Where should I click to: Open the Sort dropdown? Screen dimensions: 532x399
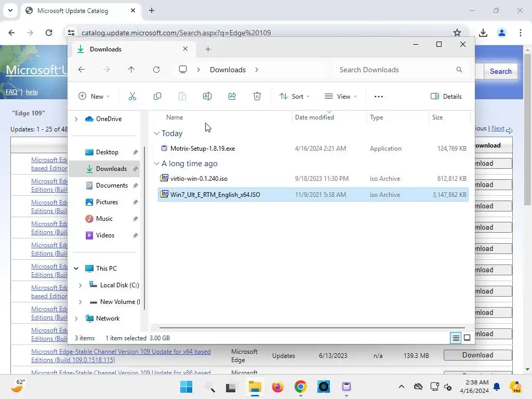[294, 96]
